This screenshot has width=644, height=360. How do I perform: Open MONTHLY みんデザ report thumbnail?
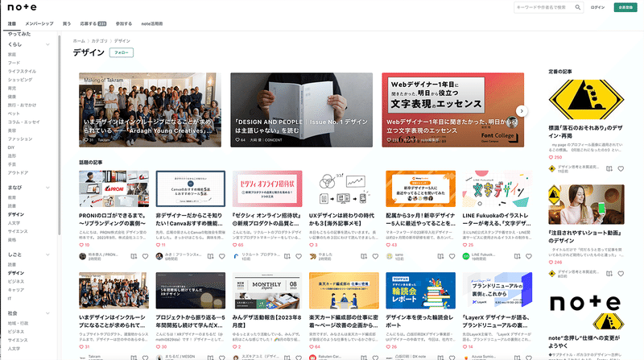(x=267, y=290)
